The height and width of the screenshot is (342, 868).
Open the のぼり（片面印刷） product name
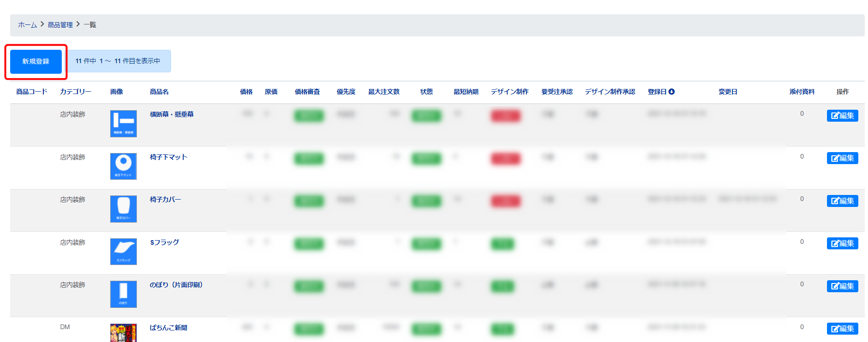[176, 285]
